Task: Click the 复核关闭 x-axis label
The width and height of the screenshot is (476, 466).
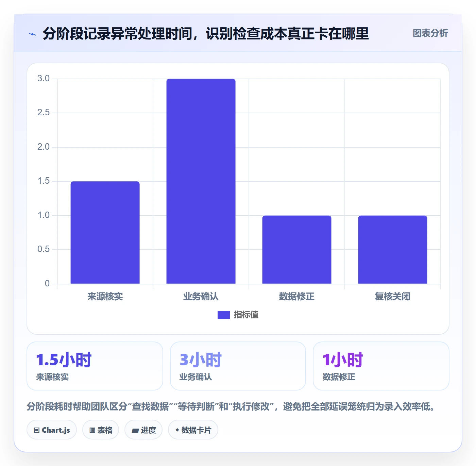Action: coord(393,297)
